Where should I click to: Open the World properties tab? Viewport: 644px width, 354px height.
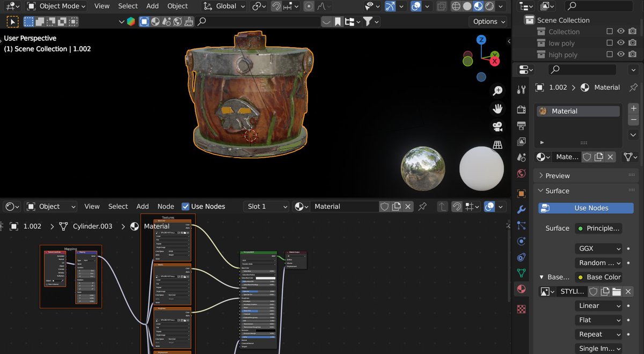[521, 174]
